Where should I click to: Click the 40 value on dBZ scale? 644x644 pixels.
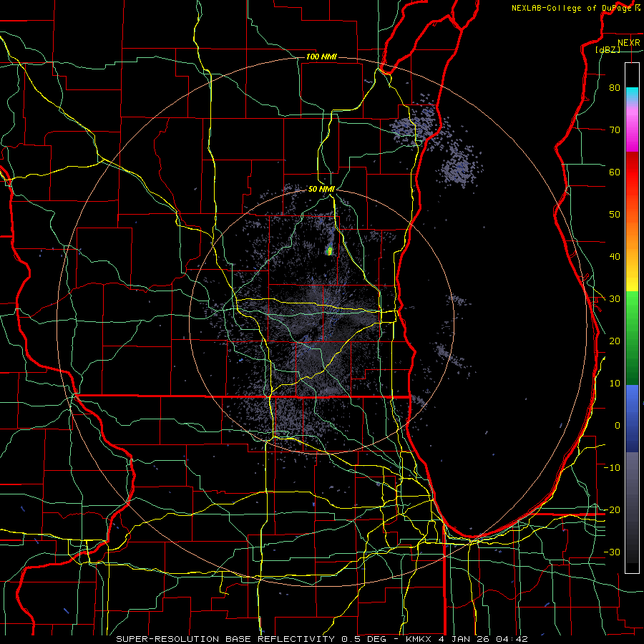coord(615,257)
